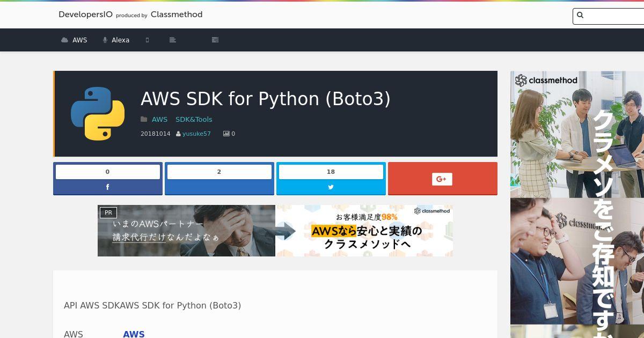Open the AWS category link under title

coord(159,119)
